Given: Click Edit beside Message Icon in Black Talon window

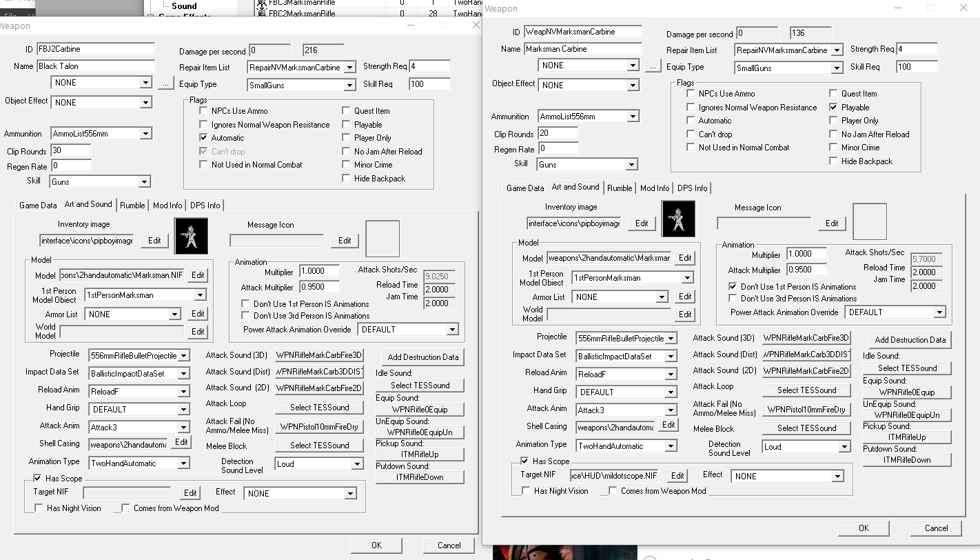Looking at the screenshot, I should [345, 241].
